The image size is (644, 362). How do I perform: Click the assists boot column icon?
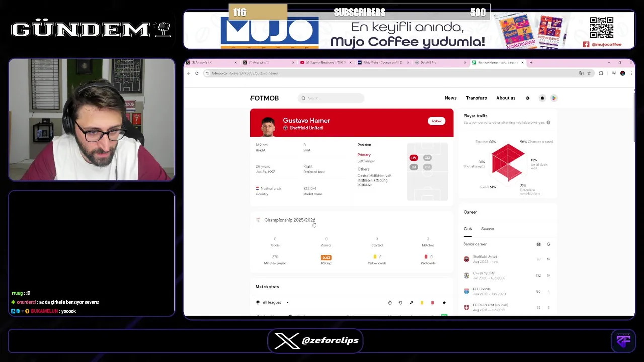411,303
